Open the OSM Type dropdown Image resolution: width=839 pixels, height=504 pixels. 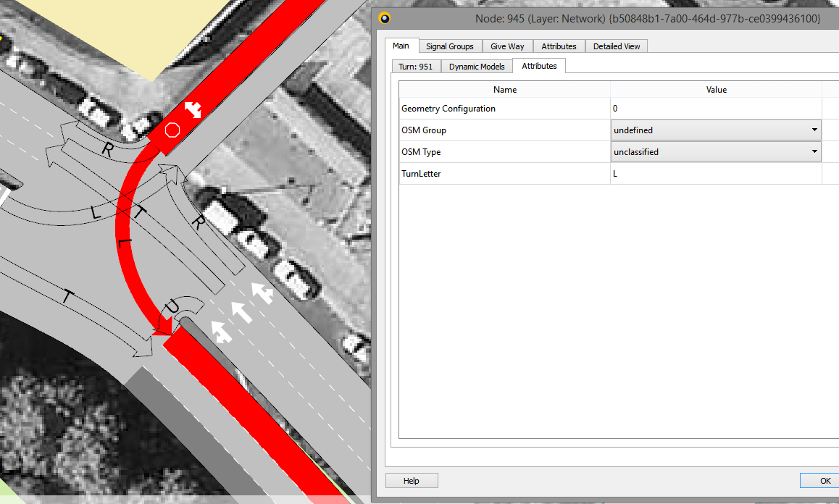pyautogui.click(x=716, y=152)
